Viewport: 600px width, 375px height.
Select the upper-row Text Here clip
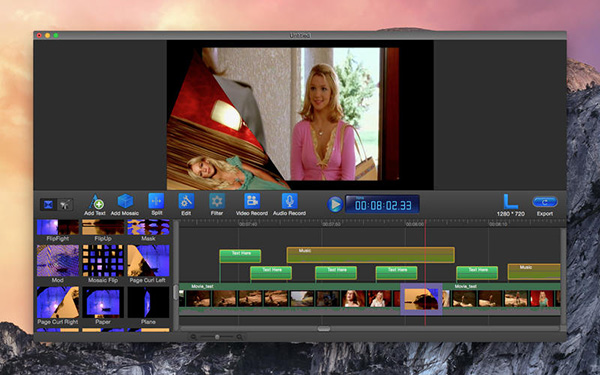click(240, 256)
